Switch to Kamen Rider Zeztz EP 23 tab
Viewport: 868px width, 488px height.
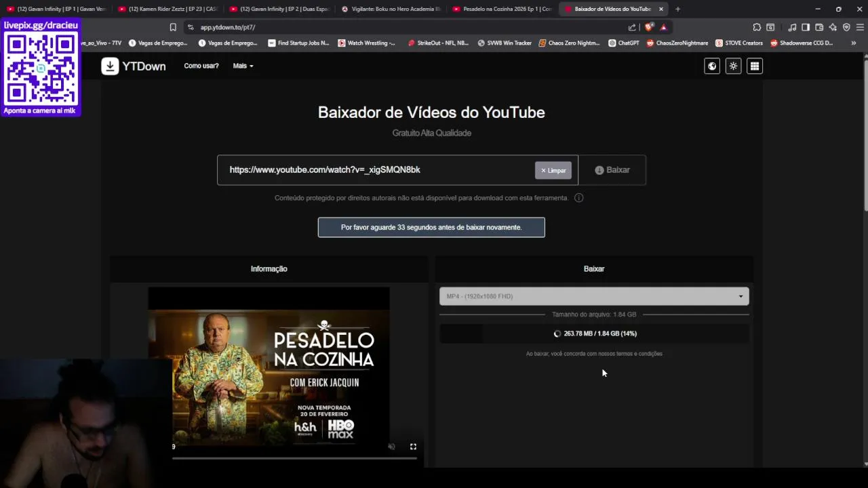point(167,9)
